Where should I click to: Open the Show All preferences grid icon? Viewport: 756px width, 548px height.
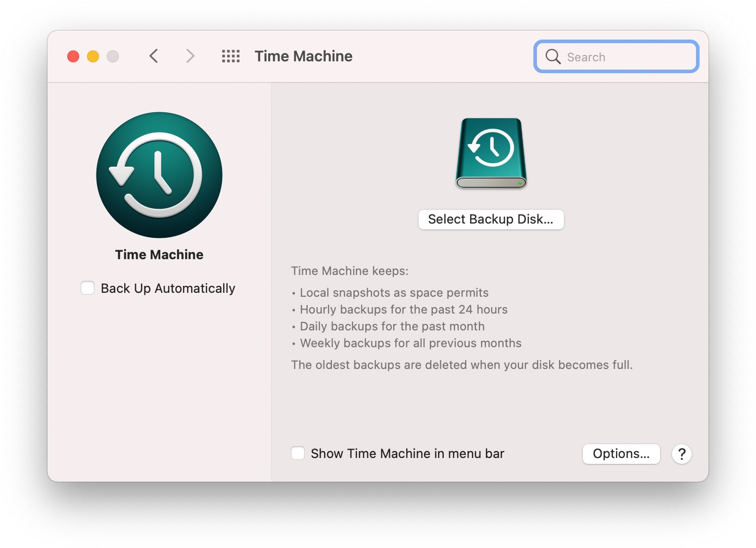point(230,56)
